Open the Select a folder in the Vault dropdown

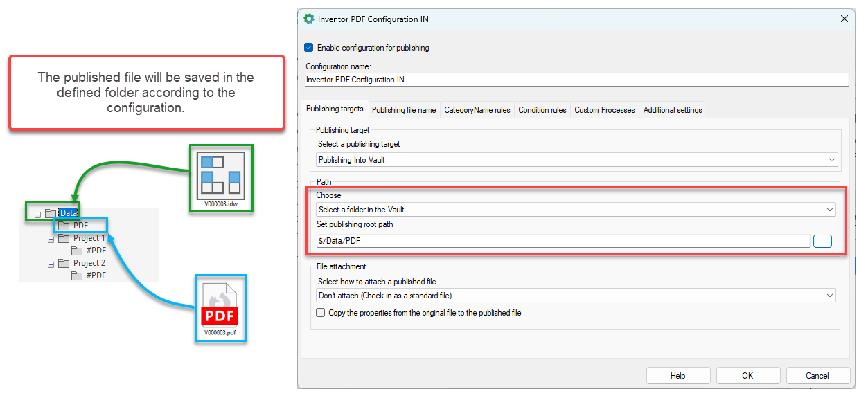(576, 210)
